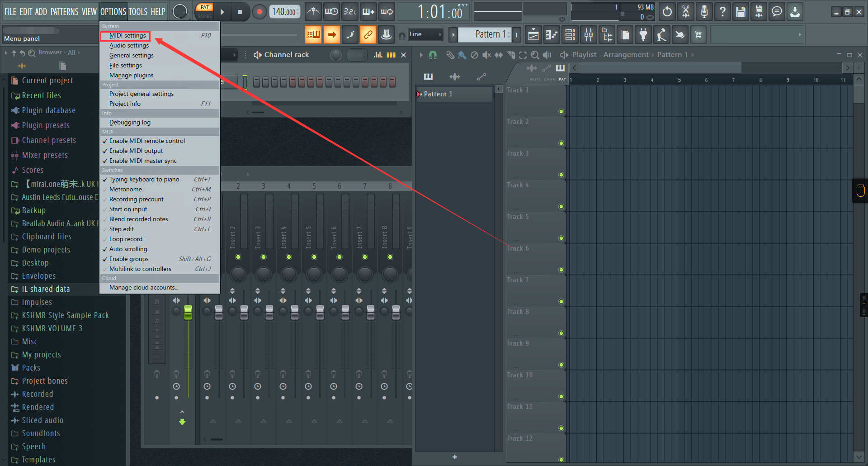The height and width of the screenshot is (466, 868).
Task: Select Pattern 1 in Playlist picker
Action: pos(454,94)
